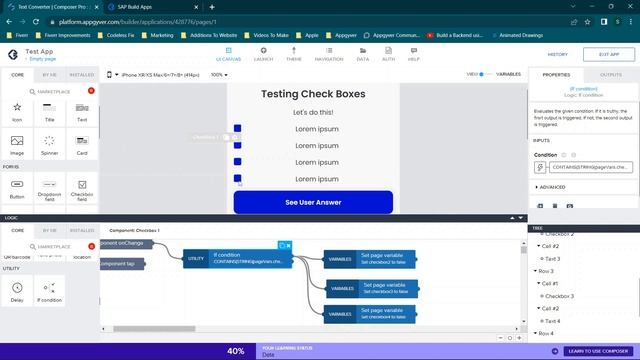The image size is (640, 360).
Task: Select the If condition logic node
Action: 49,291
